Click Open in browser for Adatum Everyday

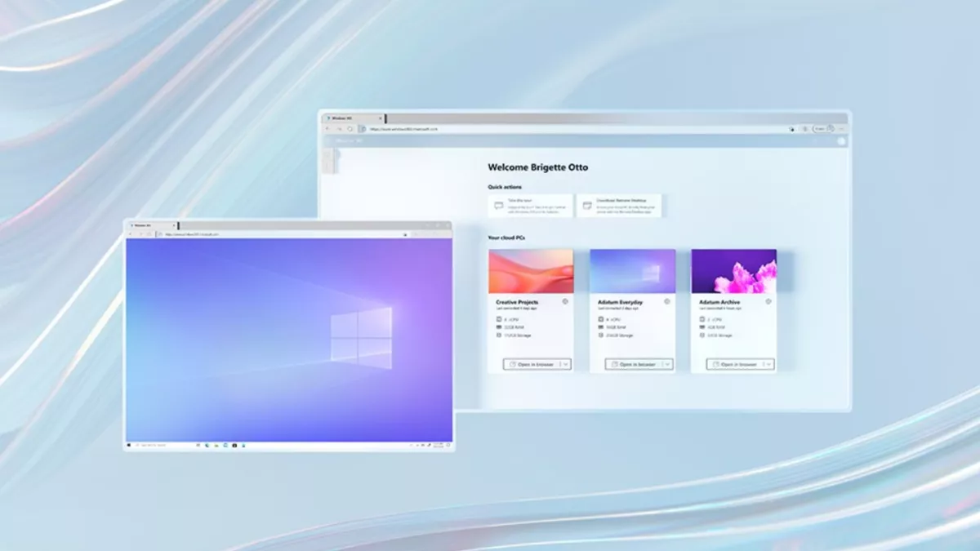point(631,364)
